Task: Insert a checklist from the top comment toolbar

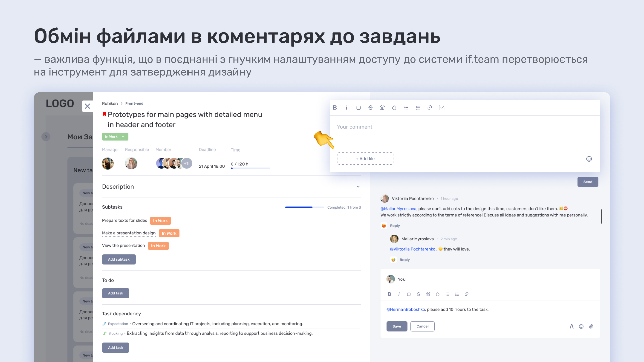Action: [x=442, y=108]
